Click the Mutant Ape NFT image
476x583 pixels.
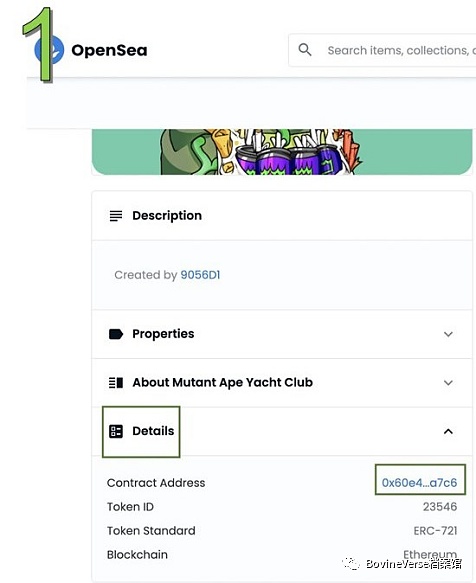(x=282, y=152)
